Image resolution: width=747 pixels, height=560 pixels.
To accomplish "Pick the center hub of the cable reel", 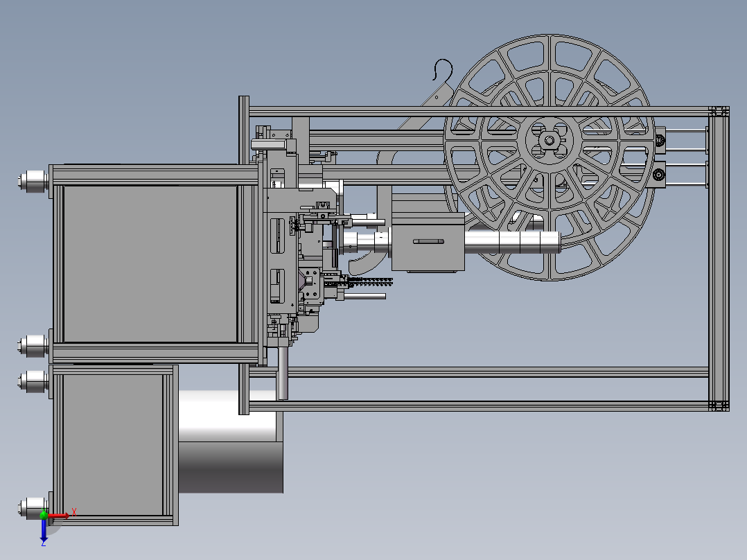I will [x=550, y=140].
